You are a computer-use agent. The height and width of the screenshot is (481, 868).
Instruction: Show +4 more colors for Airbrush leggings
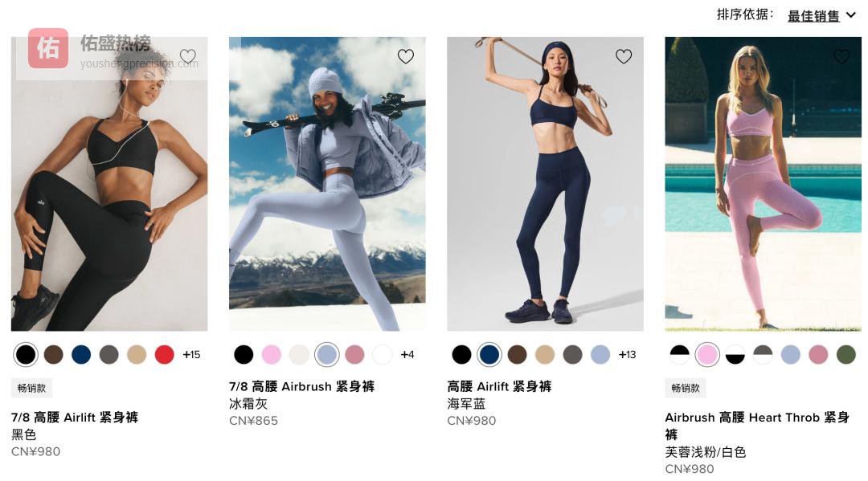click(407, 354)
